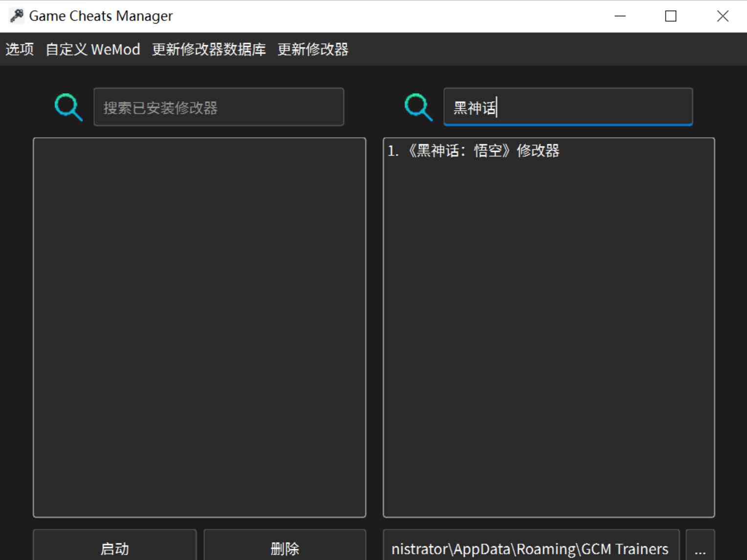Click 更新修改器数据库 menu item
The height and width of the screenshot is (560, 747).
pos(209,49)
